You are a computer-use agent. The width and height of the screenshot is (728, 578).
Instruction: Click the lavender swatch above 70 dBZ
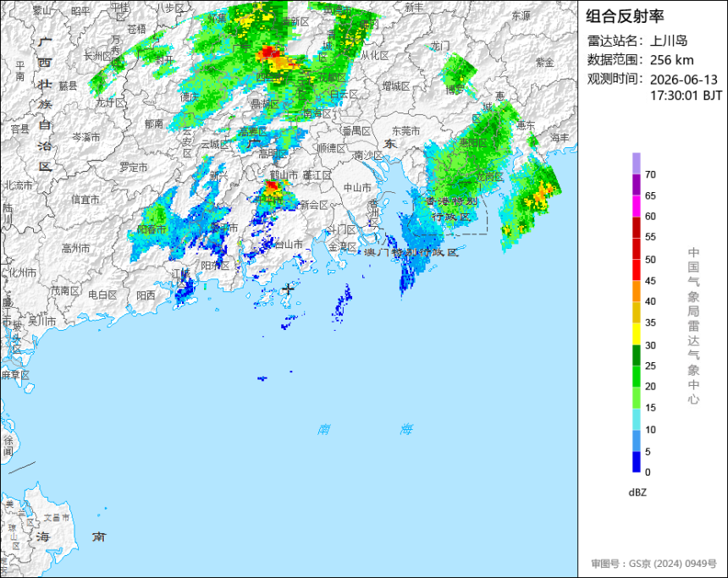click(636, 163)
